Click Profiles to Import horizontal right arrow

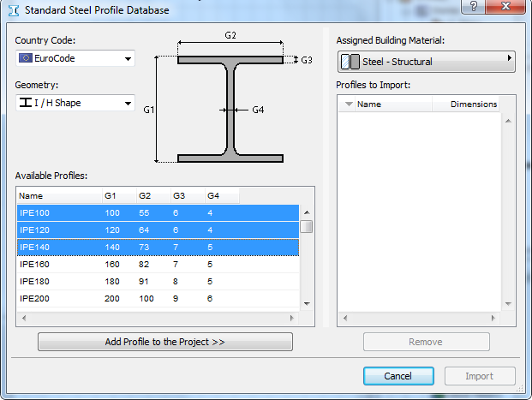pyautogui.click(x=493, y=318)
